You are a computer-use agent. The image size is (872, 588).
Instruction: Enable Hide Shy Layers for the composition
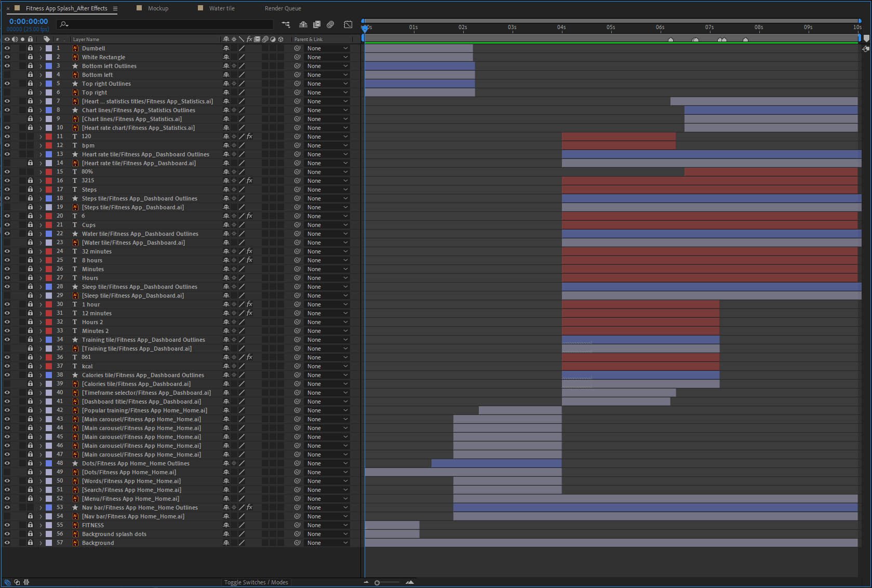(x=303, y=24)
